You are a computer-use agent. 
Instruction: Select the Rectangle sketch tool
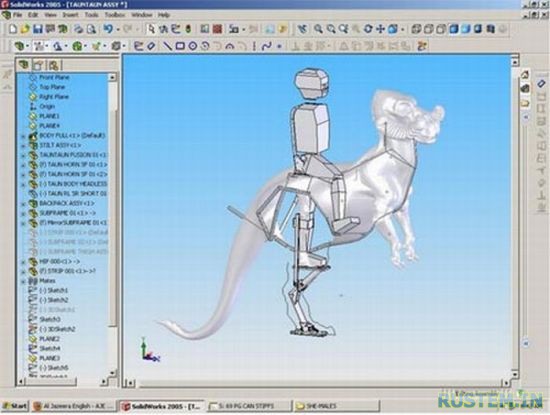[180, 46]
